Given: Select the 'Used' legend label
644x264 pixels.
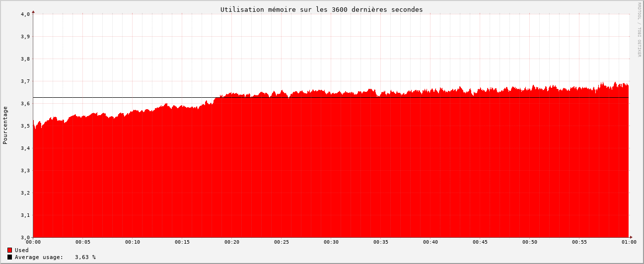Looking at the screenshot, I should 22,250.
